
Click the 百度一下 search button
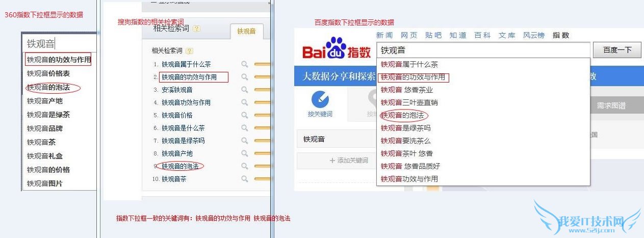tap(617, 50)
